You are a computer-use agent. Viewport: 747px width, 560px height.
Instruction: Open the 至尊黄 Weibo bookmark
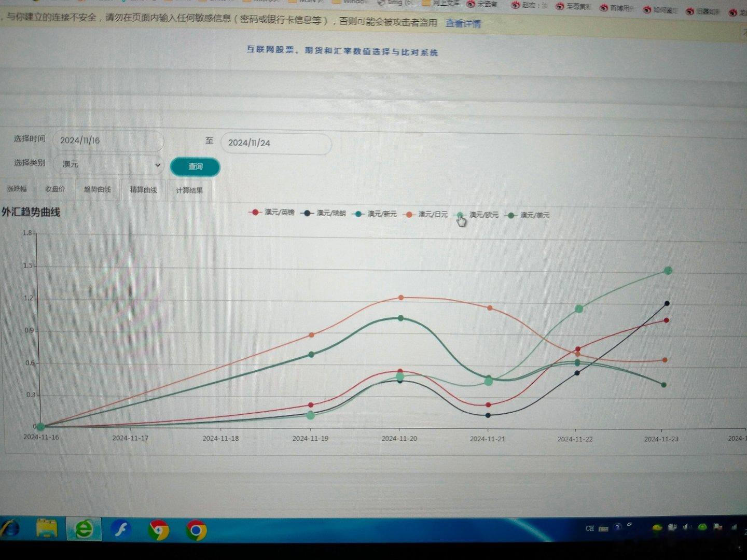coord(573,7)
